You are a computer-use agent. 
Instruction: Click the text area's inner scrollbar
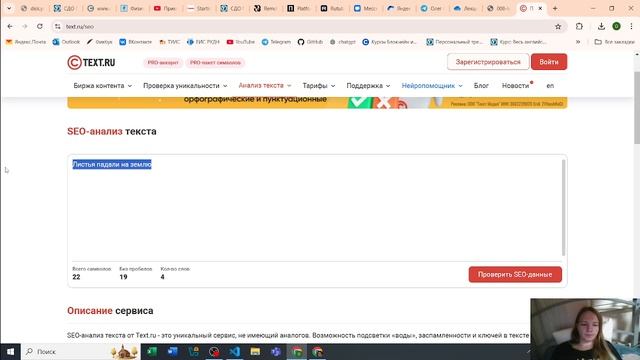tap(564, 207)
